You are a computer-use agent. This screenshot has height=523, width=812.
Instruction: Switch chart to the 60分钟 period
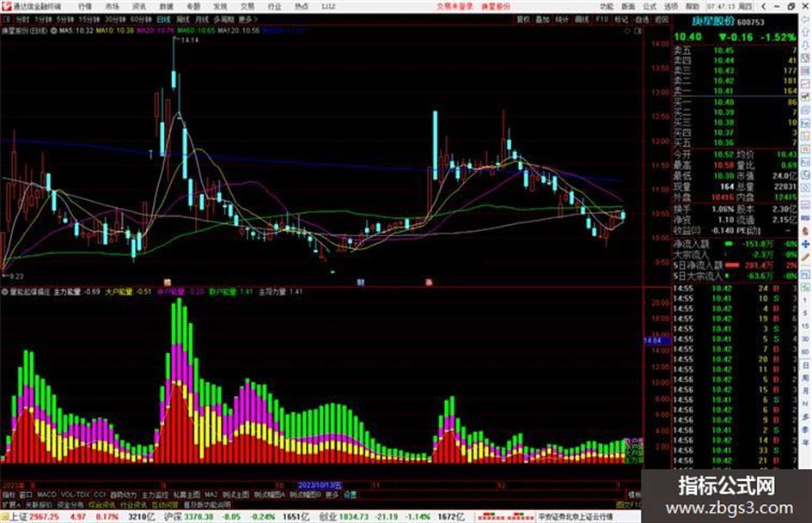(x=141, y=19)
